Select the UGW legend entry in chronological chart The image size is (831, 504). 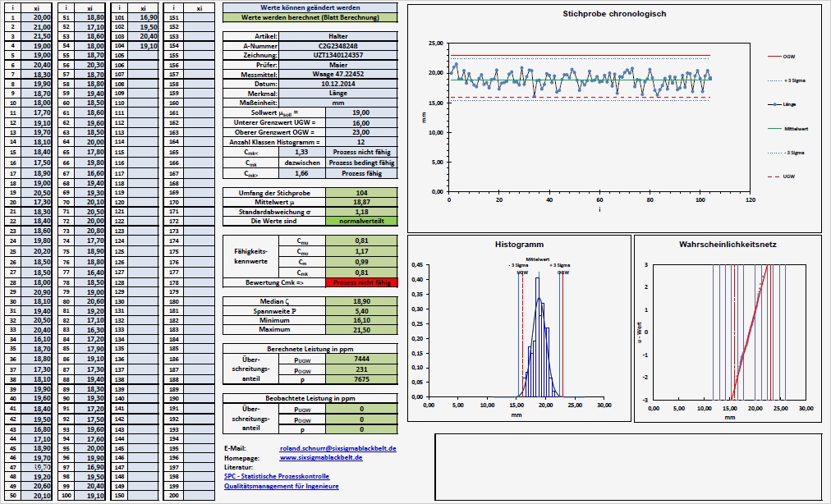(x=782, y=176)
